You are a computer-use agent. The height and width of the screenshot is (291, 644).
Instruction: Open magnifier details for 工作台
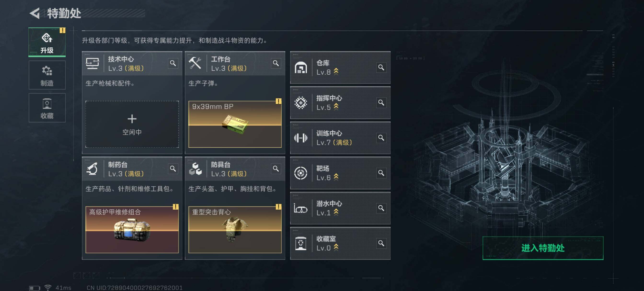click(276, 63)
